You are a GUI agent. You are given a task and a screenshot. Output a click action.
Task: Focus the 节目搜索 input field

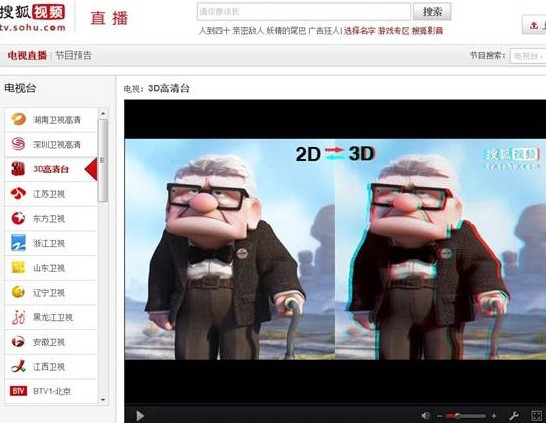click(528, 56)
